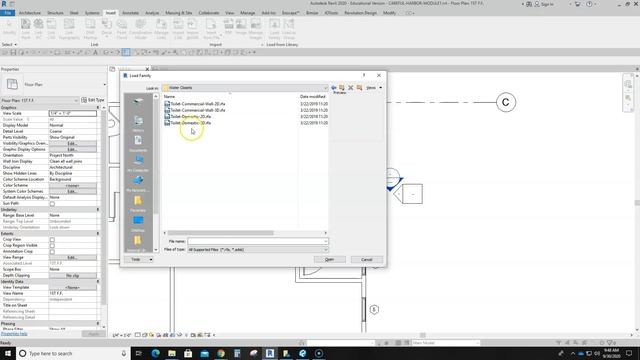Viewport: 640px width, 360px height.
Task: Click the Coordination Model ribbon icon
Action: (140, 29)
